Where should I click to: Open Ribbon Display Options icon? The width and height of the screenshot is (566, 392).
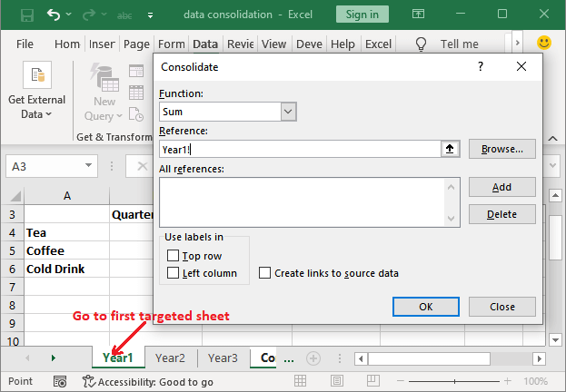[x=418, y=14]
